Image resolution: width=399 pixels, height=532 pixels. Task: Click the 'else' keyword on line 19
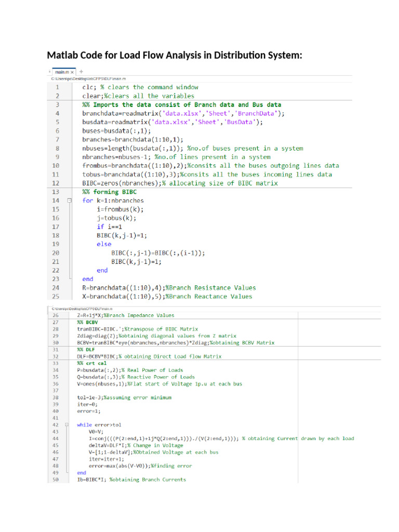(104, 244)
